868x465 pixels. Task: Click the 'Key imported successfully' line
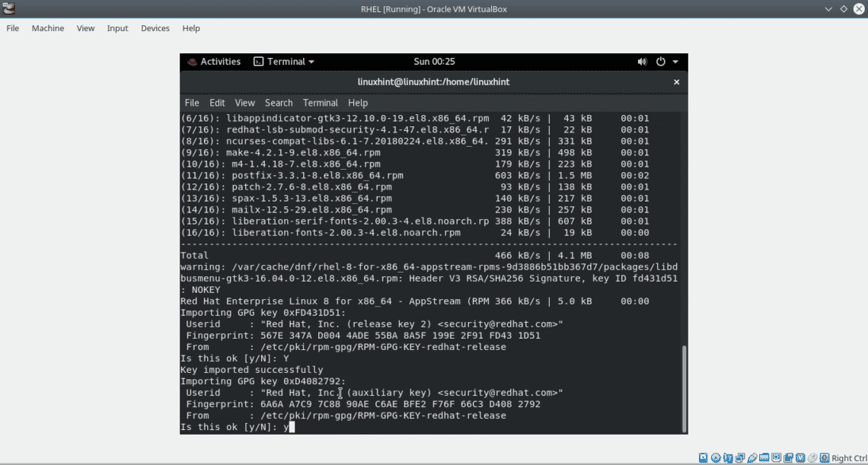coord(252,370)
